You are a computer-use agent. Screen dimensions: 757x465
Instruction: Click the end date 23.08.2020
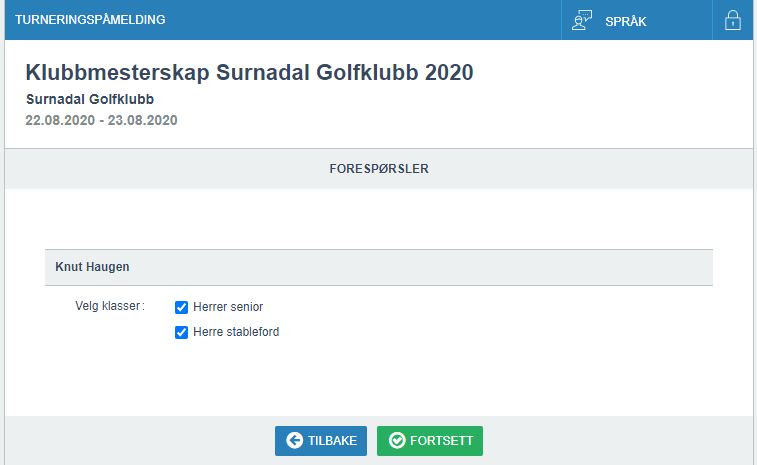pyautogui.click(x=142, y=120)
